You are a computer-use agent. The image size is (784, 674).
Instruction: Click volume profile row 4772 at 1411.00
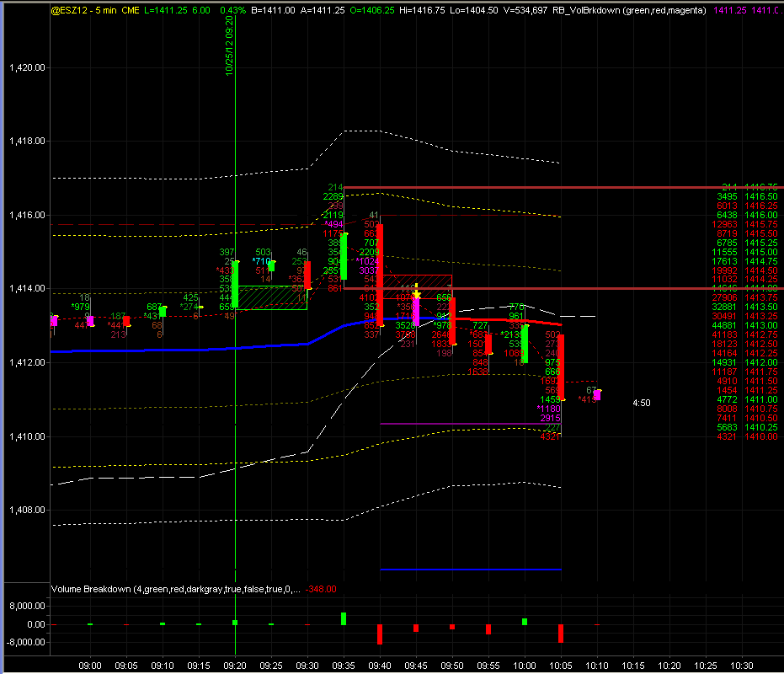[747, 399]
